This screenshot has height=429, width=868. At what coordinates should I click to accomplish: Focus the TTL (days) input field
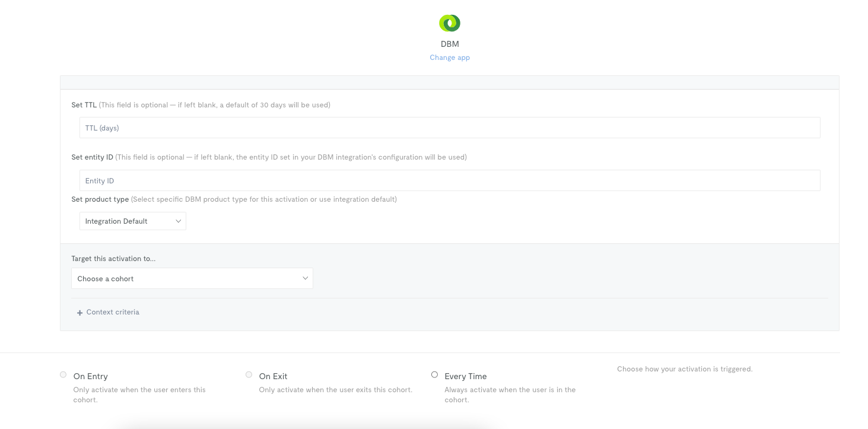pos(450,128)
